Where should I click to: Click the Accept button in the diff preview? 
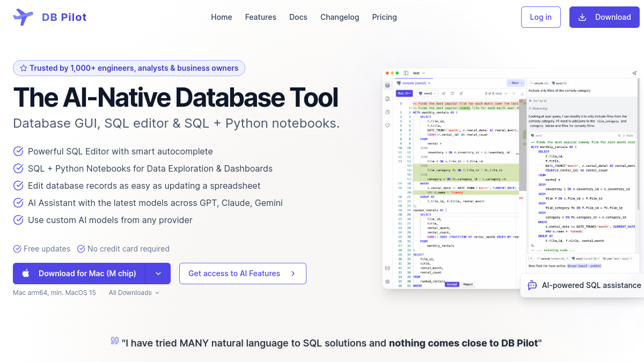[x=452, y=284]
